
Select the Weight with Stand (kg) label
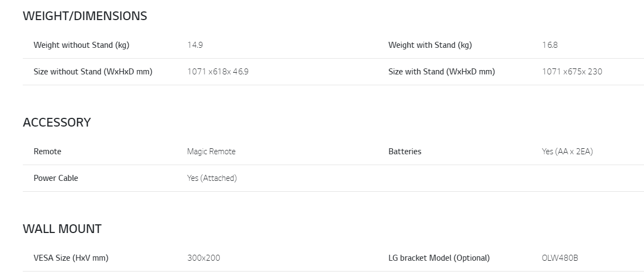[430, 45]
